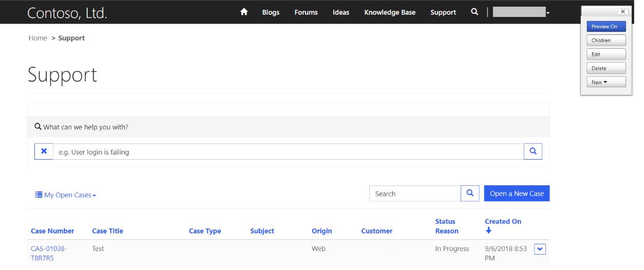
Task: Go to the Home page via house icon
Action: point(244,12)
